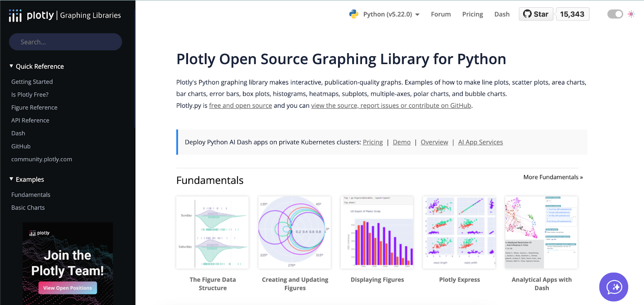Open Displaying Figures bar chart thumbnail

377,232
